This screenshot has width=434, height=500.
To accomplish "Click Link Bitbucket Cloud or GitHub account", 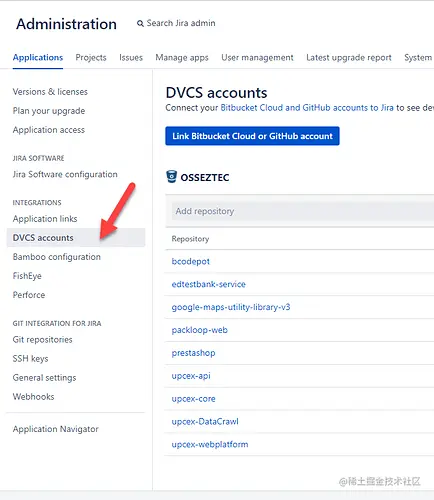I will coord(252,136).
